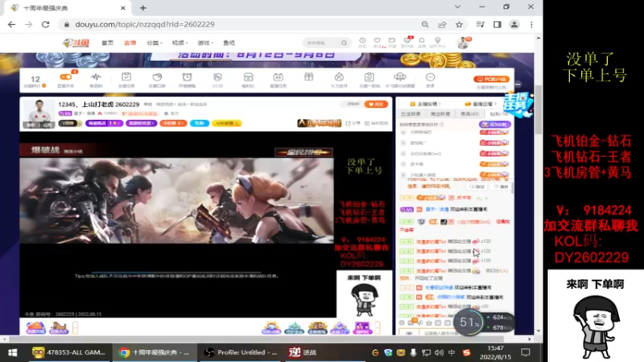Open the Windows notification center icon
The image size is (644, 362).
click(x=526, y=352)
